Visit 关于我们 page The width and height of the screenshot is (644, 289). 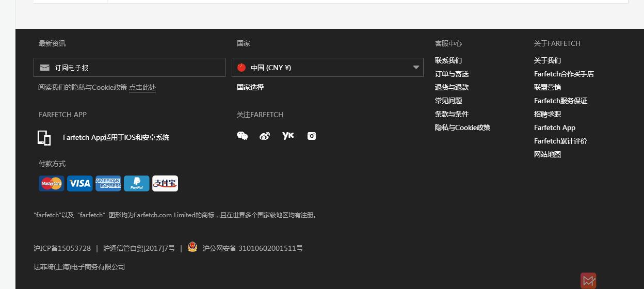[x=548, y=60]
